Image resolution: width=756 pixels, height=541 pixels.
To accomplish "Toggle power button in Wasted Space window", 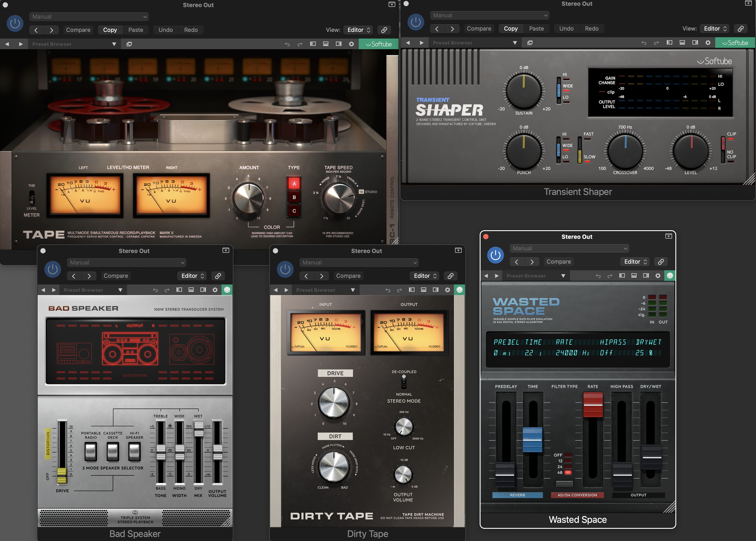I will [x=495, y=255].
